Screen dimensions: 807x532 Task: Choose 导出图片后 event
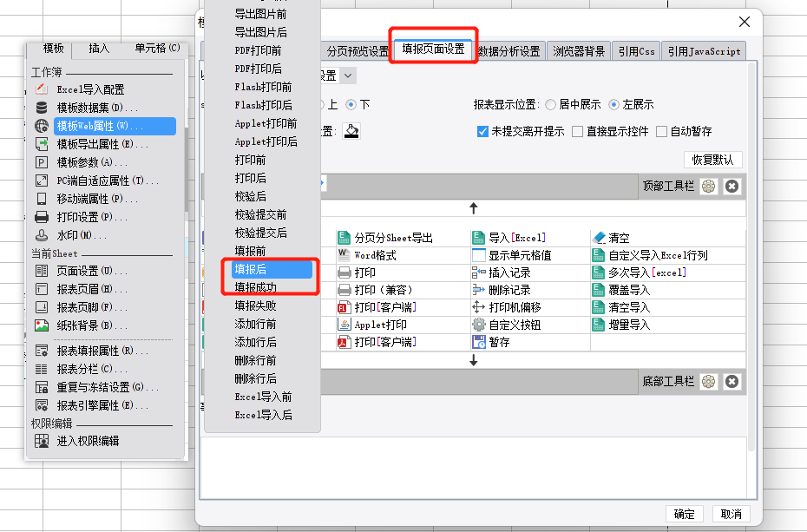262,32
